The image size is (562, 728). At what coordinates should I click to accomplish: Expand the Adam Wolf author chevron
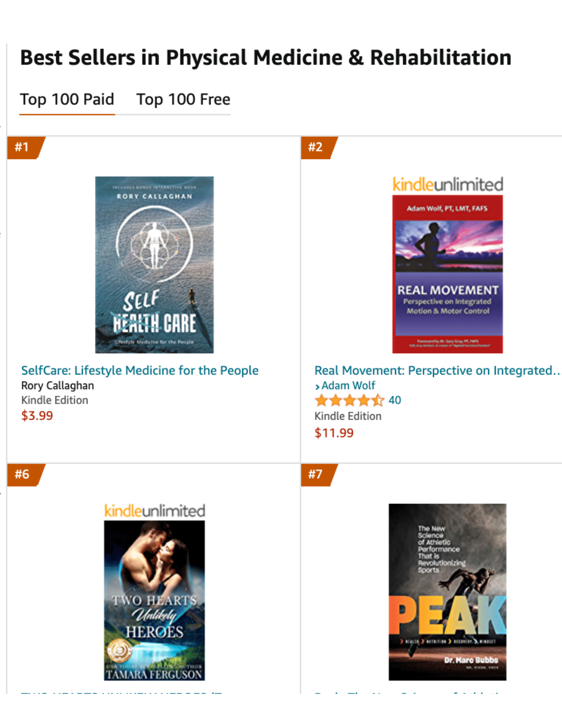click(x=317, y=387)
